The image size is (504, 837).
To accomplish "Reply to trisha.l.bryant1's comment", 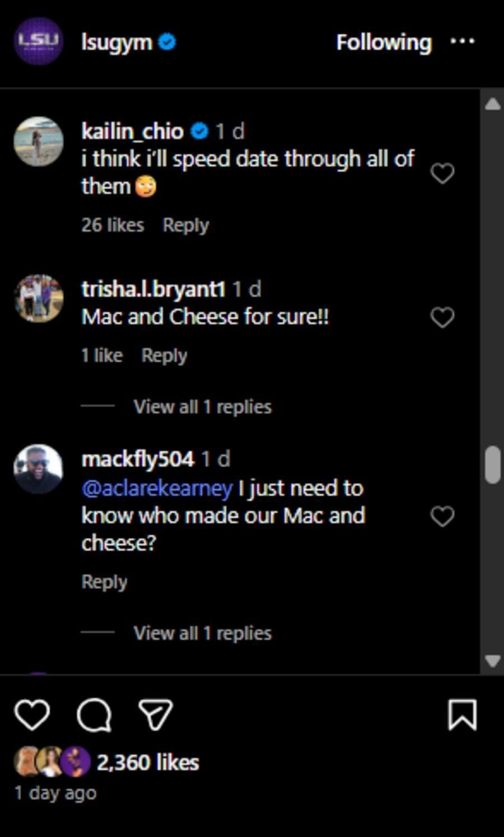I will 164,355.
